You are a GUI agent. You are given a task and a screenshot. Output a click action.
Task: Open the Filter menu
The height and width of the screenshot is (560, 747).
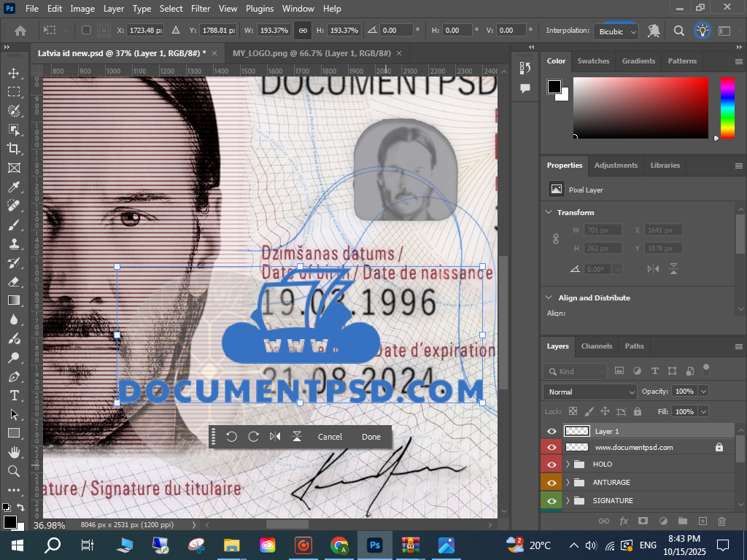pyautogui.click(x=201, y=9)
